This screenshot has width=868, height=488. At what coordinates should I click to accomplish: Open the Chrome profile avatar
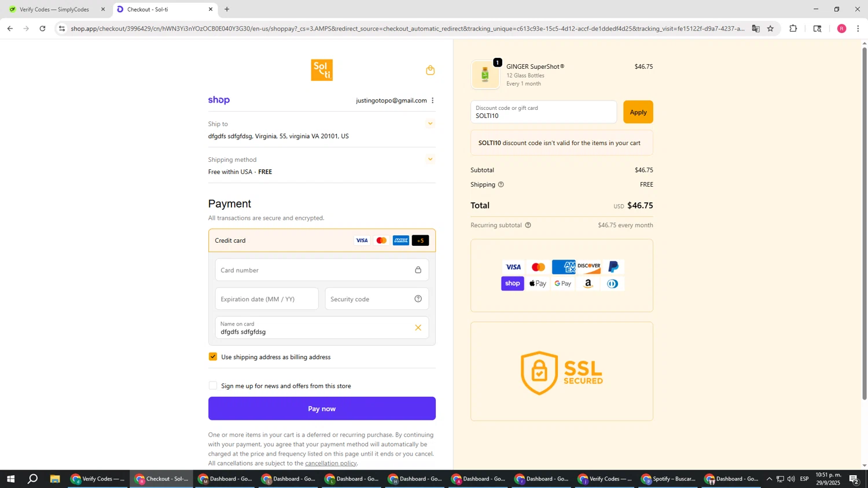tap(842, 28)
